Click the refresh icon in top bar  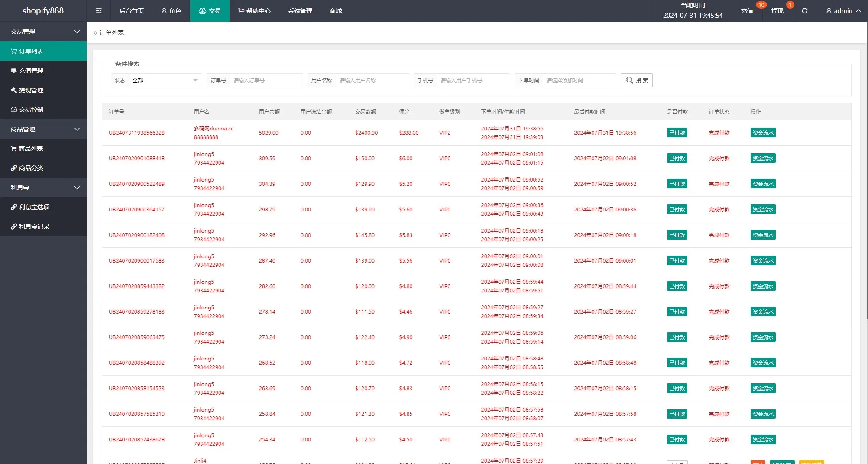click(x=804, y=11)
